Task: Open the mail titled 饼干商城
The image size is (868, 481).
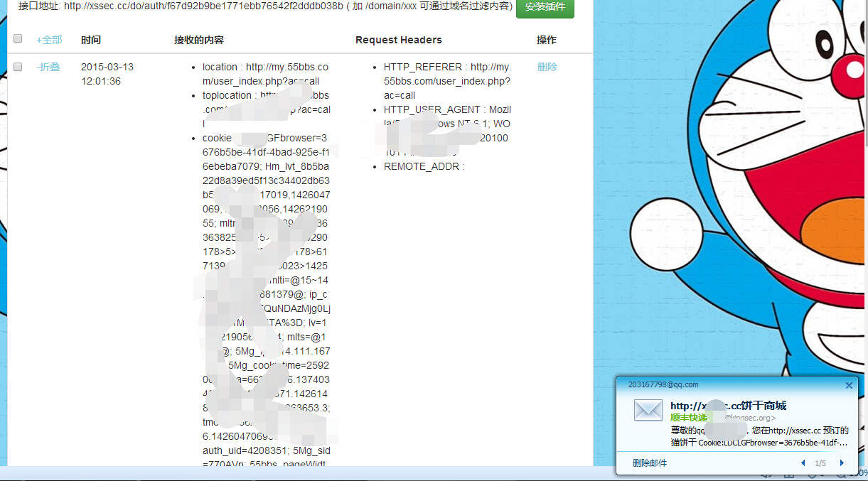Action: [x=728, y=406]
